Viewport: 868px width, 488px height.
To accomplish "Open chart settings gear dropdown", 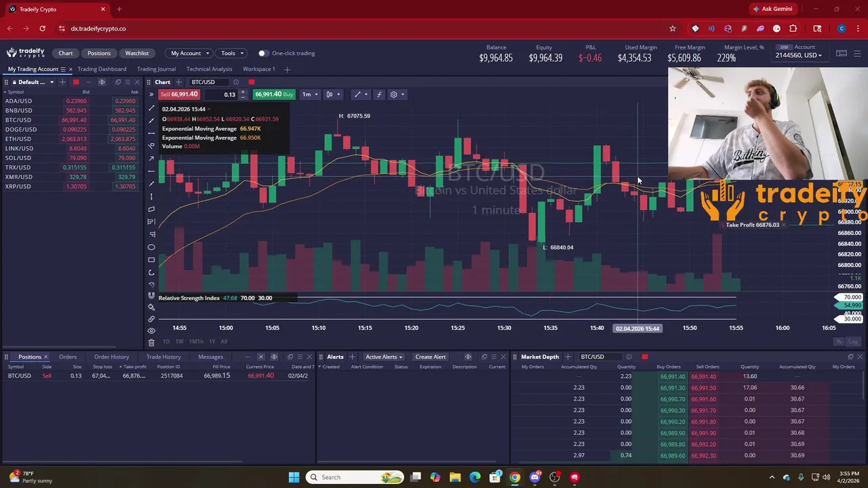I will (x=397, y=94).
